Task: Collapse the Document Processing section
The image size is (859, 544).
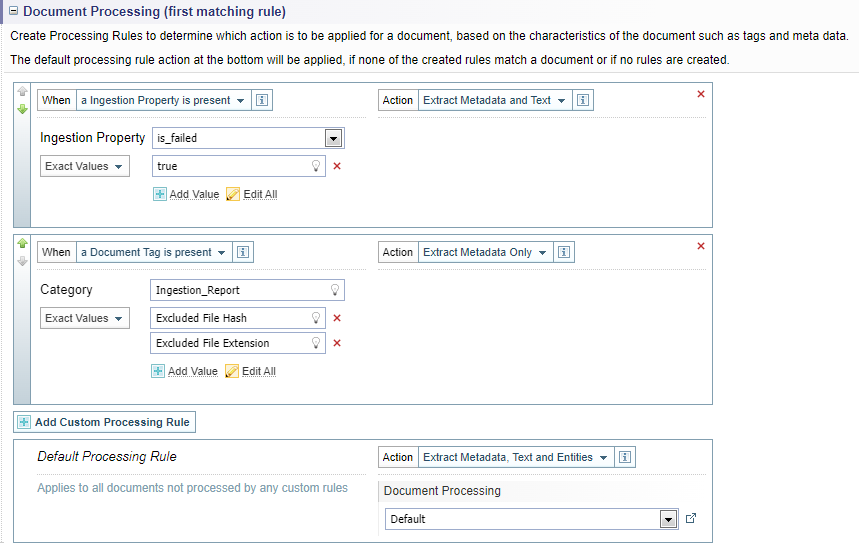Action: pyautogui.click(x=13, y=13)
